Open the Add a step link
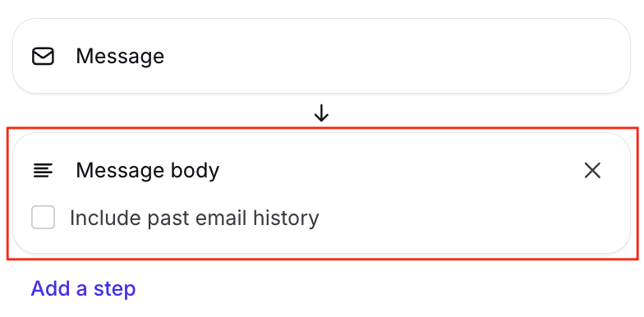The image size is (644, 317). click(83, 288)
